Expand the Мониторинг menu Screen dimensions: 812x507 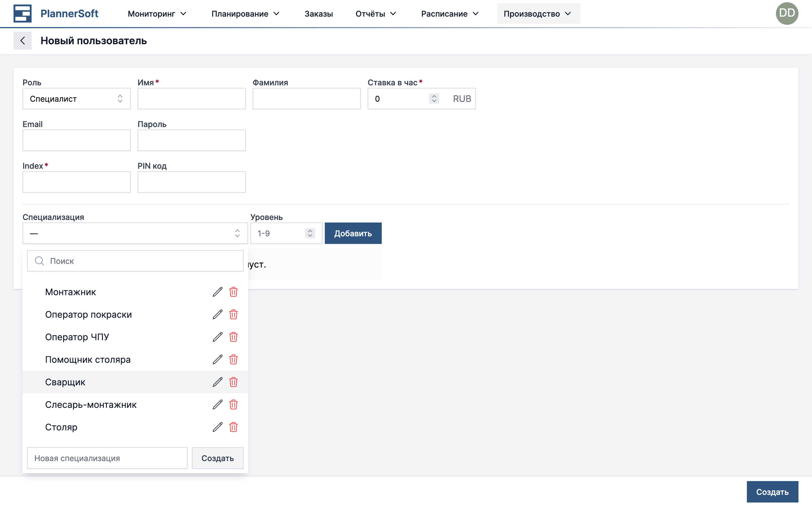click(x=157, y=14)
